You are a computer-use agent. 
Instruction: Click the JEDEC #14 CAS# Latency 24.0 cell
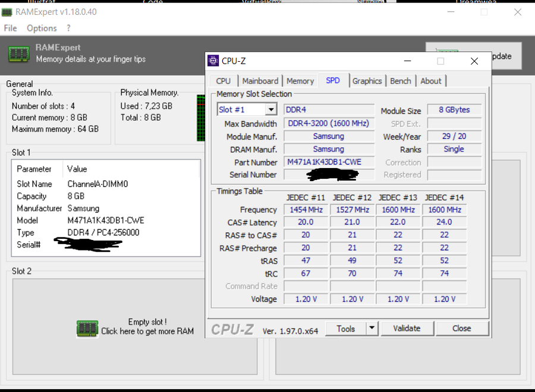pos(444,222)
